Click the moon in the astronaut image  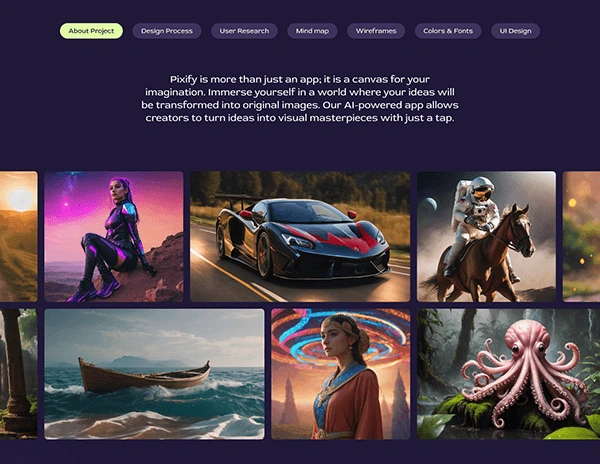(430, 205)
